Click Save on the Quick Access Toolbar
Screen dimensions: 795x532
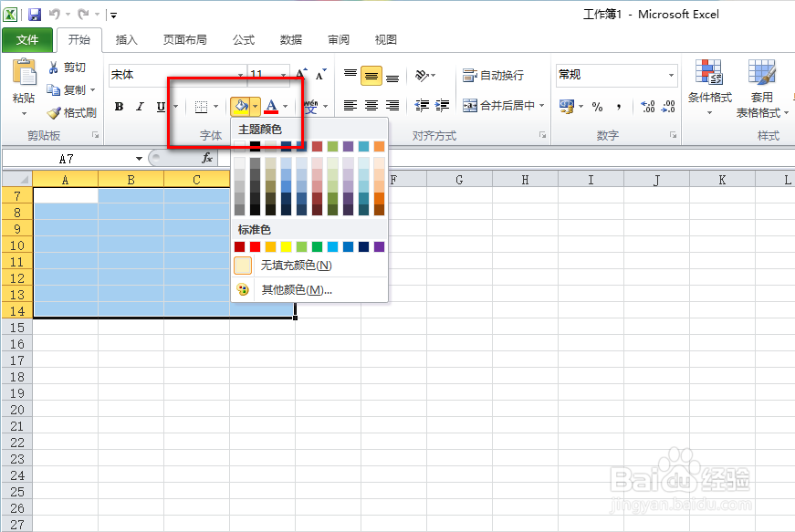pyautogui.click(x=35, y=13)
